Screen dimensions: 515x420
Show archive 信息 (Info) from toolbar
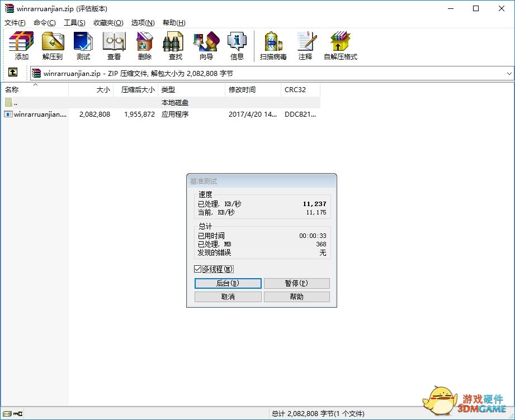click(x=237, y=41)
